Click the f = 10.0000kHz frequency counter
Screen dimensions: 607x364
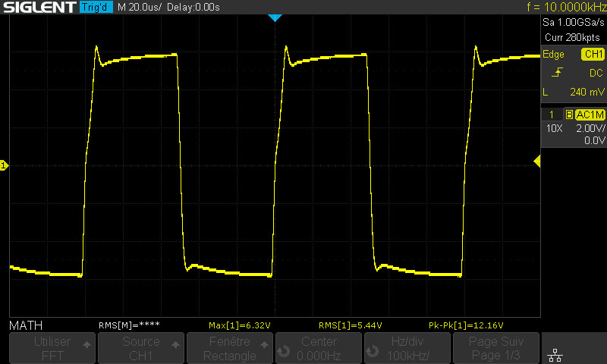tap(566, 7)
